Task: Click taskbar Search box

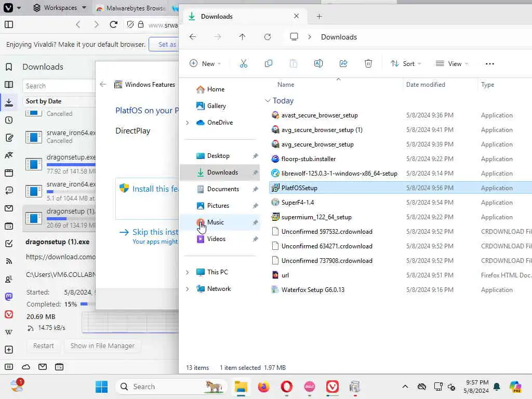Action: [171, 387]
